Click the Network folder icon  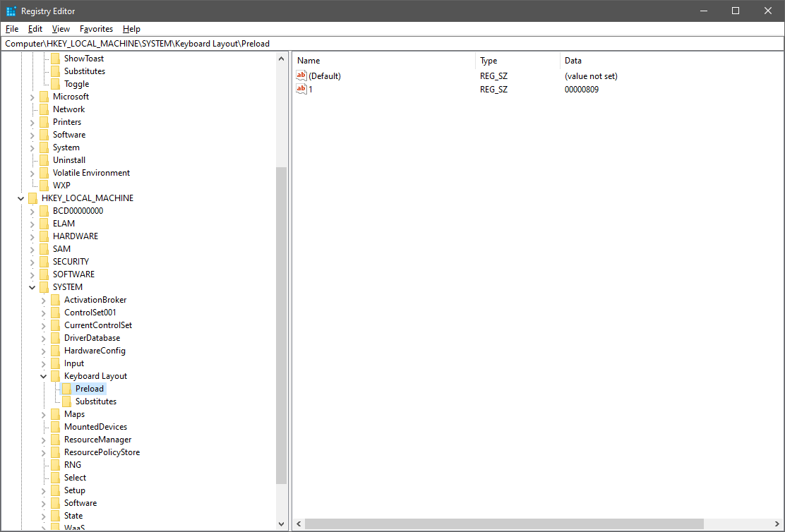pos(44,109)
